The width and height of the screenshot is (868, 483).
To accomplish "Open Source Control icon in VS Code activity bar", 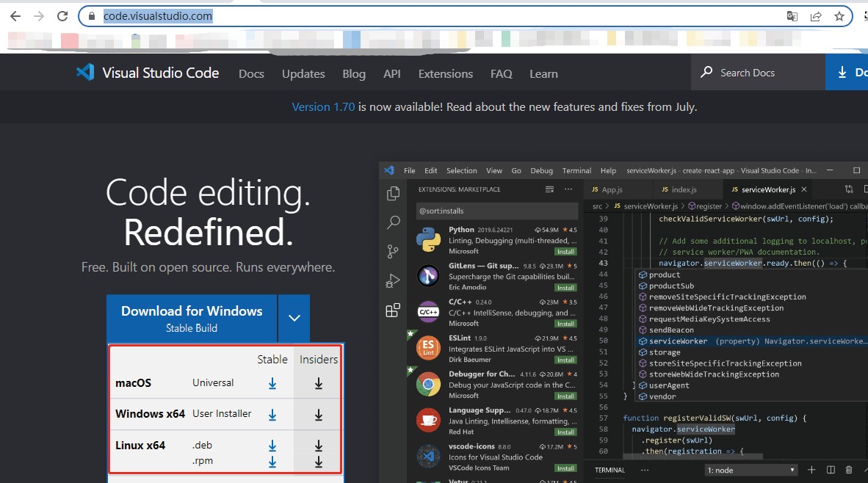I will click(393, 252).
